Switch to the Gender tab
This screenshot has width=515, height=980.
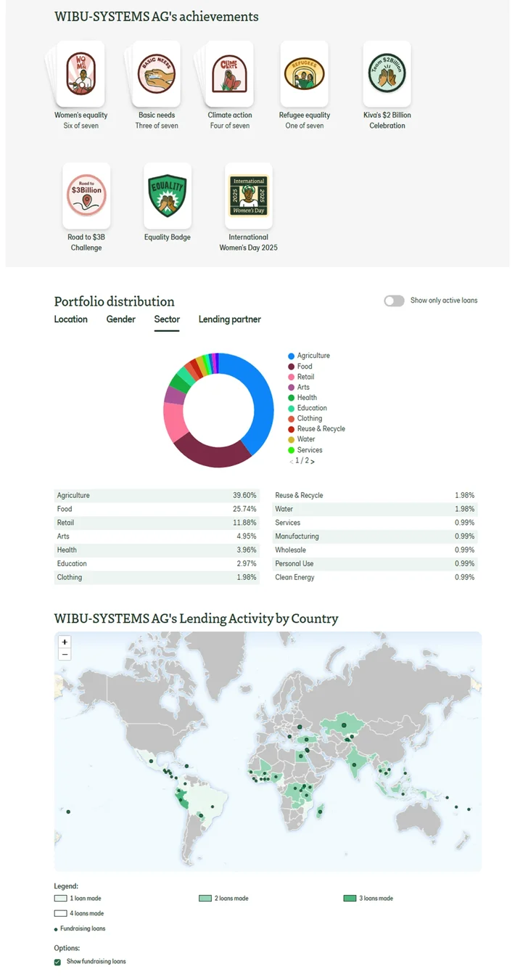click(120, 319)
